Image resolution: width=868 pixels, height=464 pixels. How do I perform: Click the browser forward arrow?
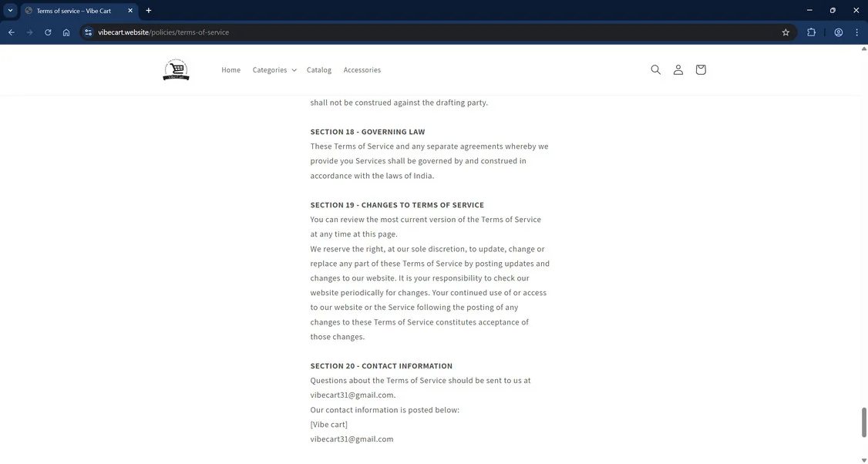coord(30,32)
